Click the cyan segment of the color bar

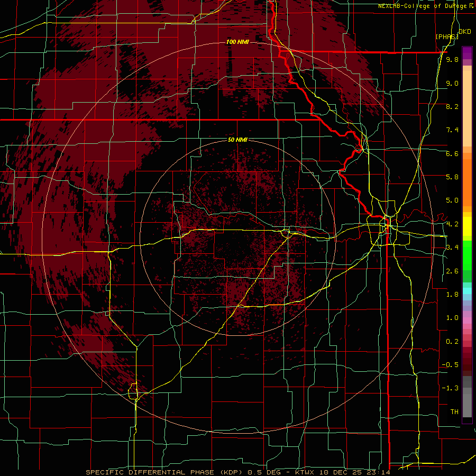point(467,291)
